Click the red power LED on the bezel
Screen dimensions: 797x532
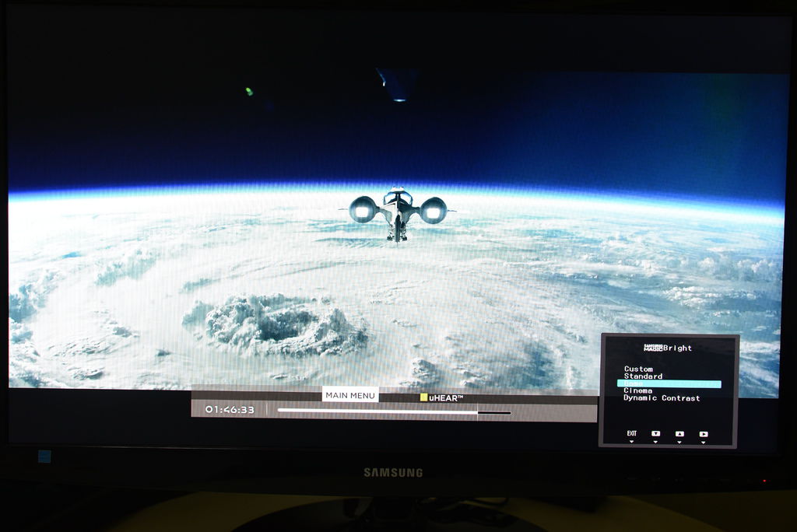coord(764,480)
